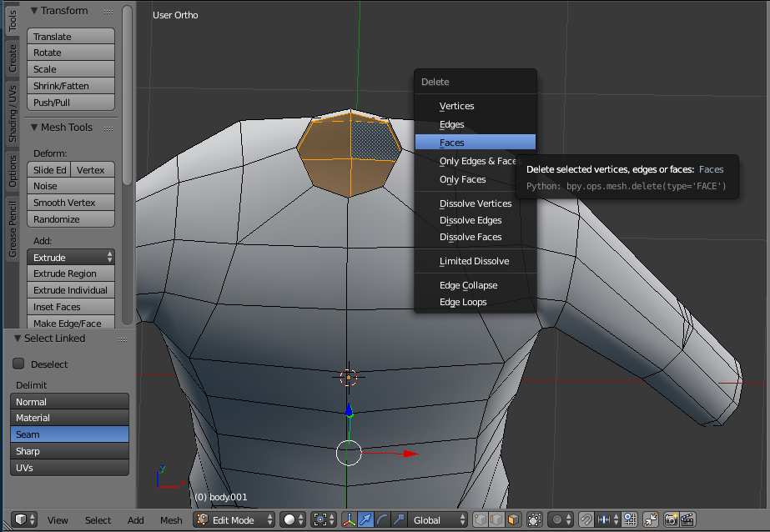Toggle the Seam delimit option
This screenshot has width=770, height=532.
(70, 434)
